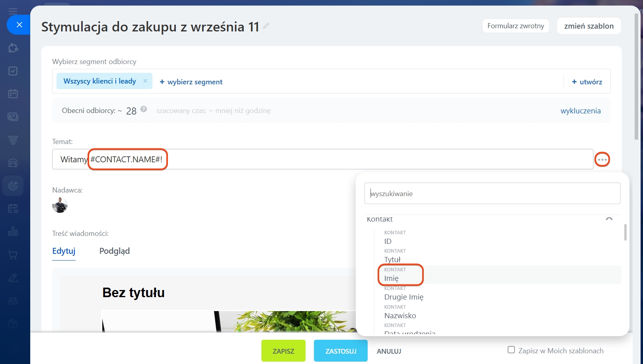
Task: Click the plant image in the email body
Action: [229, 321]
